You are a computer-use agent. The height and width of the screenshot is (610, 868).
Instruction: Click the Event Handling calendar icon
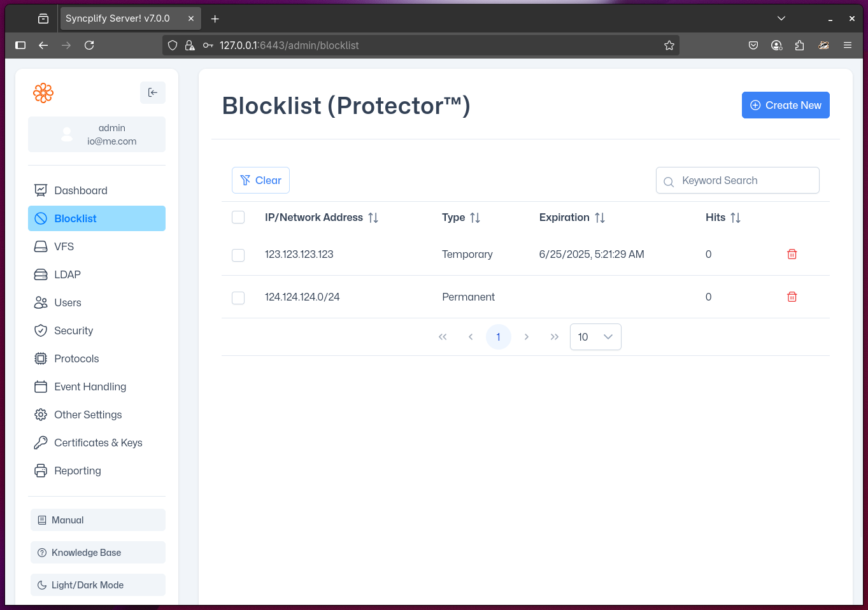coord(40,387)
